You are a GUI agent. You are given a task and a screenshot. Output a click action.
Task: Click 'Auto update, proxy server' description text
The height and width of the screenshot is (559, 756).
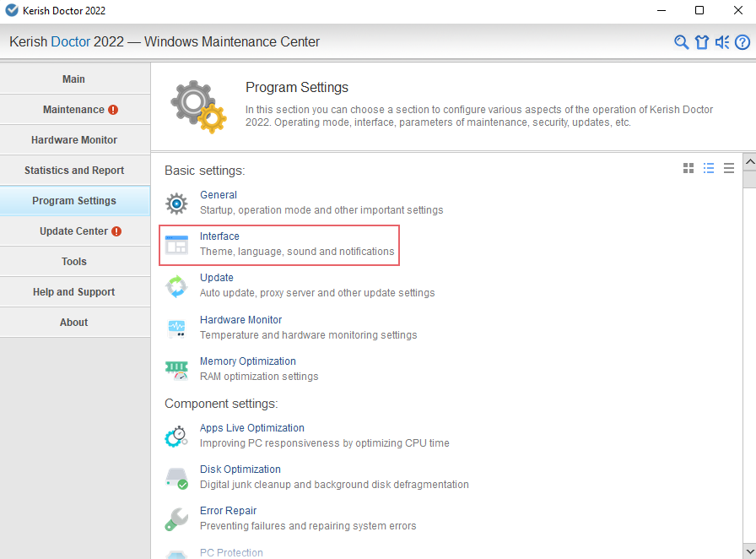point(317,294)
